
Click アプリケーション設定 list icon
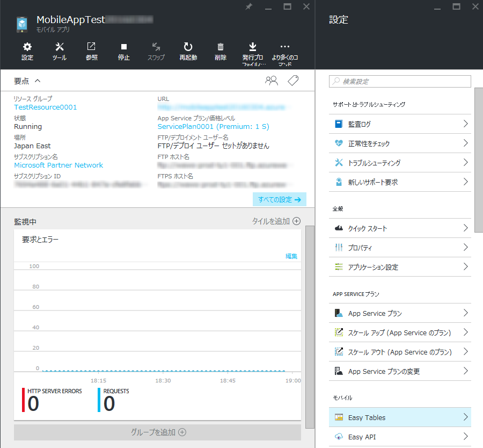click(339, 266)
